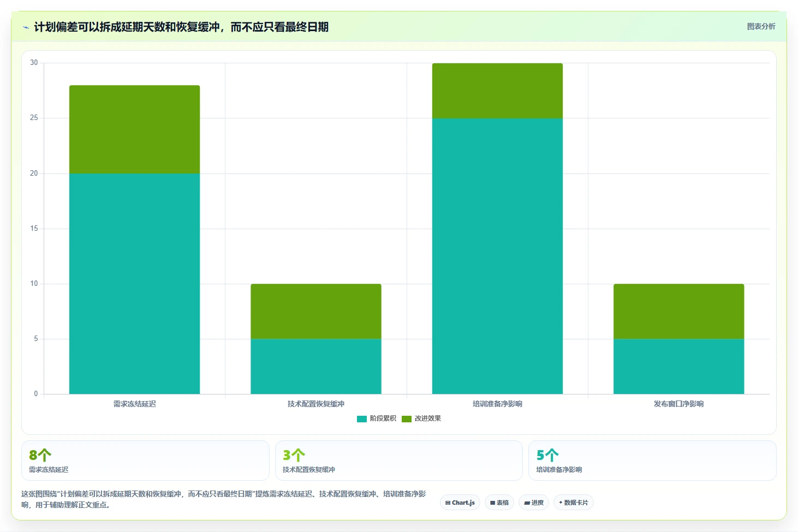This screenshot has width=798, height=532.
Task: Open the 8个 需求冻结延迟 stat card
Action: point(145,461)
